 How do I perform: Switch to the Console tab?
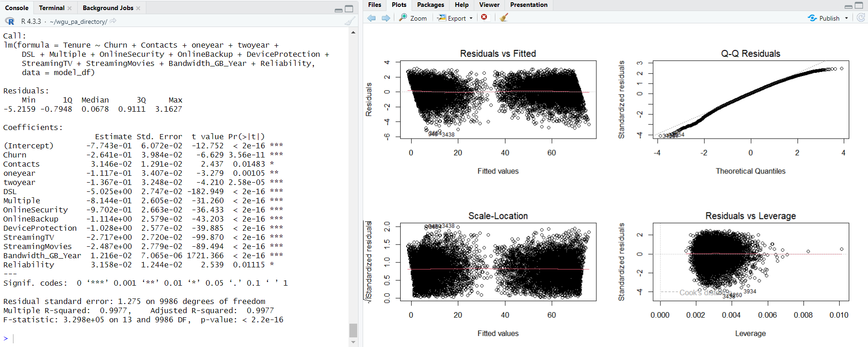click(x=17, y=8)
